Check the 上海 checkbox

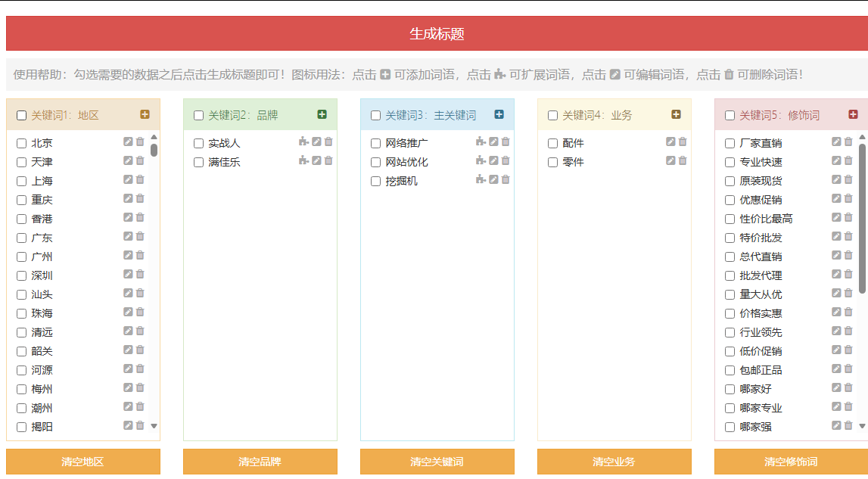21,181
